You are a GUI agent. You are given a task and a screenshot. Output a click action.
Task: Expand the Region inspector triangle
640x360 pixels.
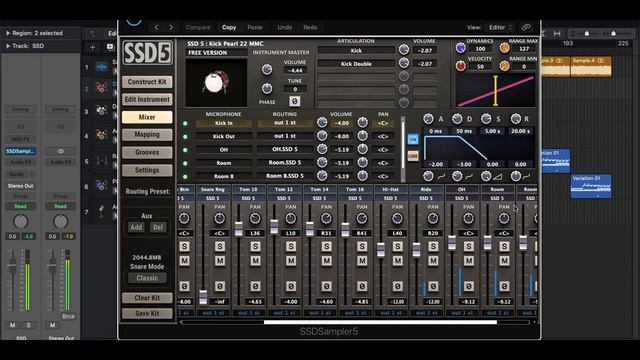[x=8, y=33]
